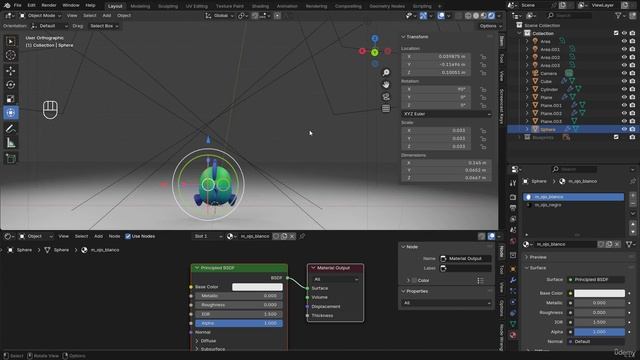Screen dimensions: 640x360
Task: Click the zoom magnifier icon in viewport
Action: (386, 73)
